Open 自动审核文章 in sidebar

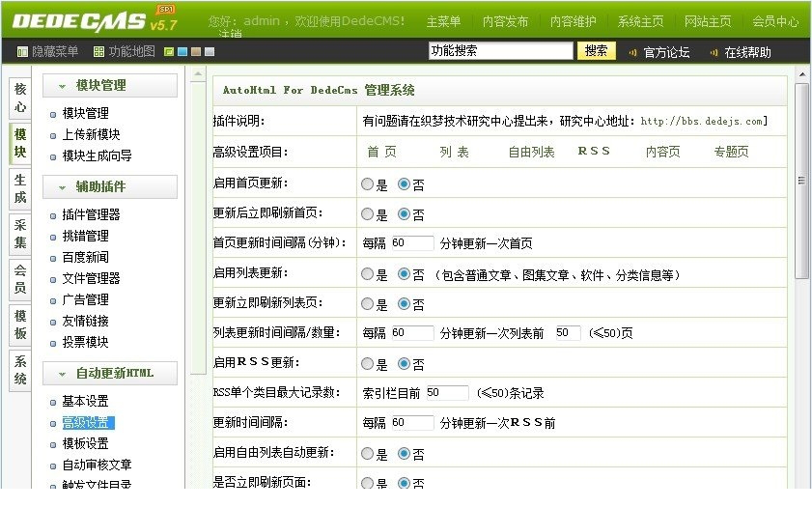tap(97, 465)
